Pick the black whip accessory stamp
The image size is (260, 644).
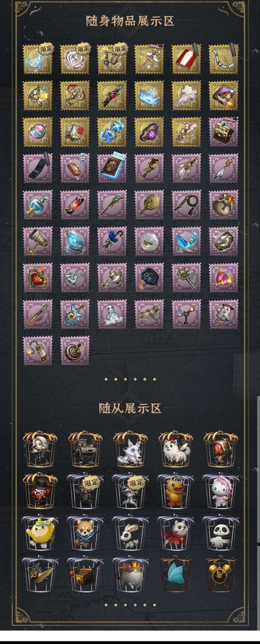click(x=186, y=205)
